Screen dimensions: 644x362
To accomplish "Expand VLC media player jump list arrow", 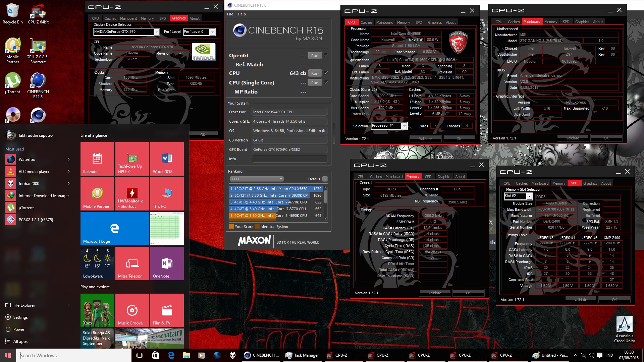I will click(x=69, y=172).
